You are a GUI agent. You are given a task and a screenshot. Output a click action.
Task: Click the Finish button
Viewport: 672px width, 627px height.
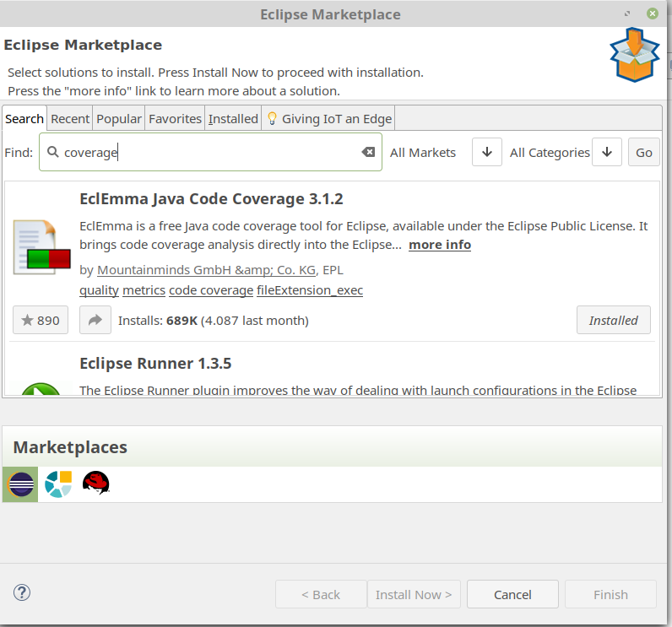click(610, 594)
